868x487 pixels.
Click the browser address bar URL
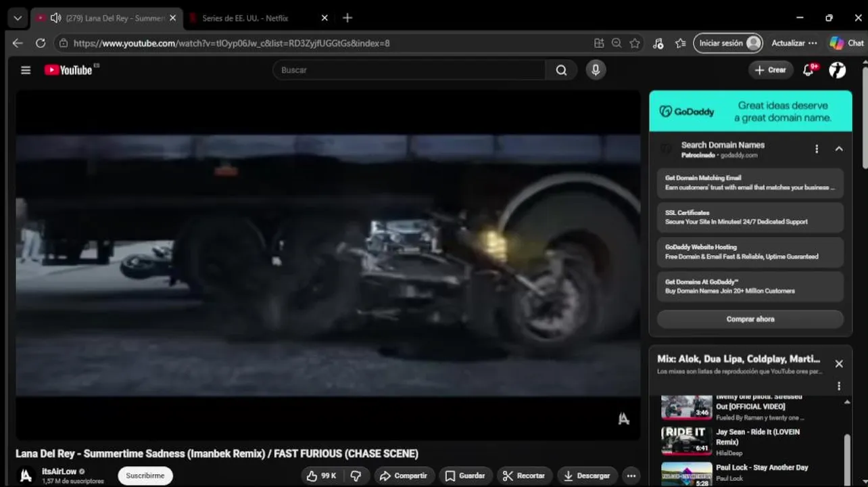(231, 43)
